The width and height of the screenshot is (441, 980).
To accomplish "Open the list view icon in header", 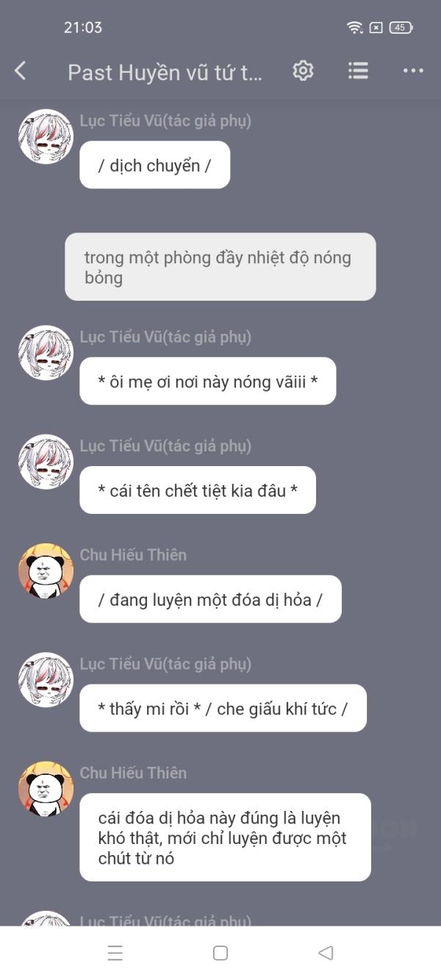I will tap(358, 71).
